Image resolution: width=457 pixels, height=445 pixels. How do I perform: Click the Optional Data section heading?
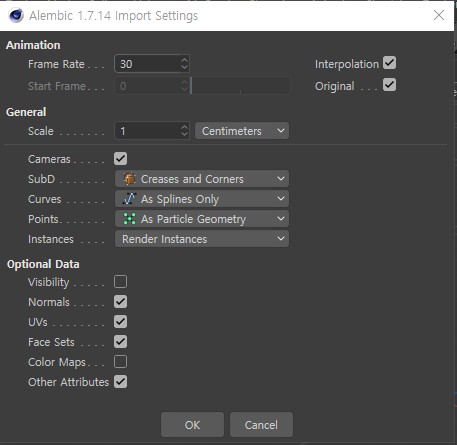coord(43,264)
